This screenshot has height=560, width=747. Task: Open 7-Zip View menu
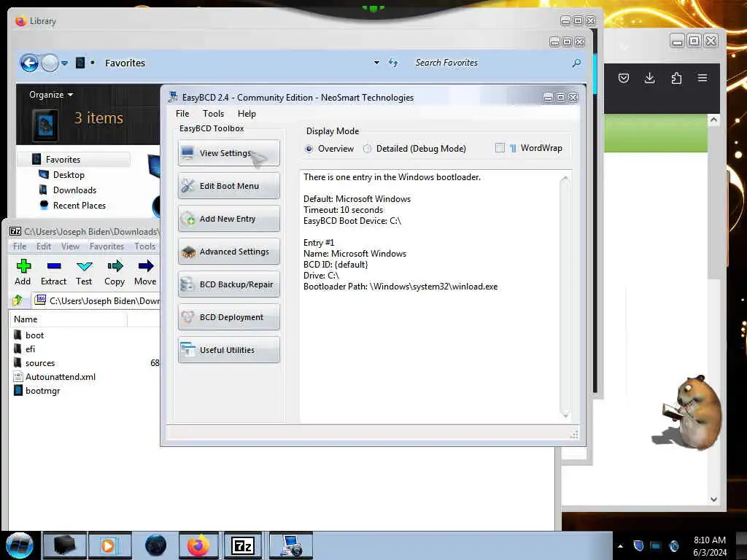(x=70, y=246)
